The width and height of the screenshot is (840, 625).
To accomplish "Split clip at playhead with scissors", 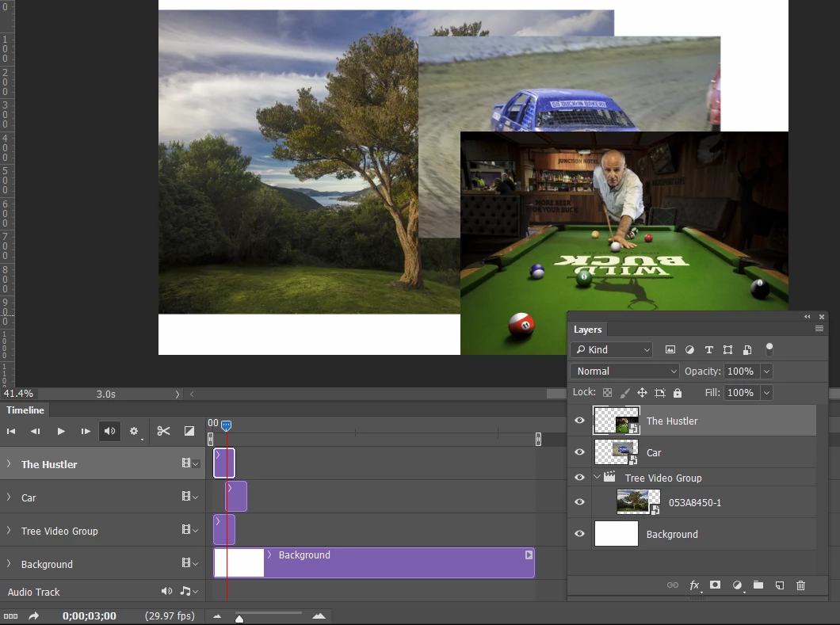I will (x=163, y=431).
